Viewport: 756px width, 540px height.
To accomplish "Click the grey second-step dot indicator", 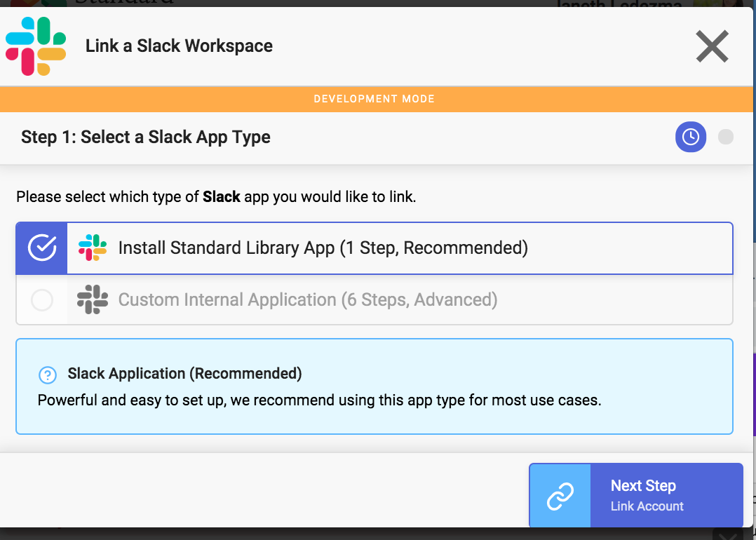I will click(726, 137).
